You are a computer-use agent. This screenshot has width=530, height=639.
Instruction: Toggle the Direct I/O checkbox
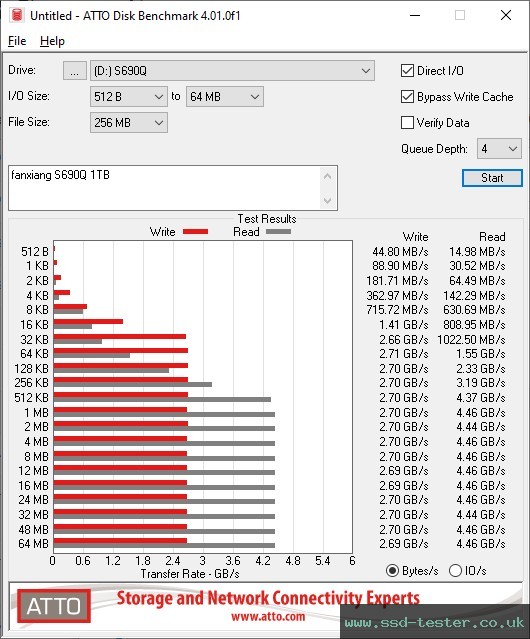point(407,71)
